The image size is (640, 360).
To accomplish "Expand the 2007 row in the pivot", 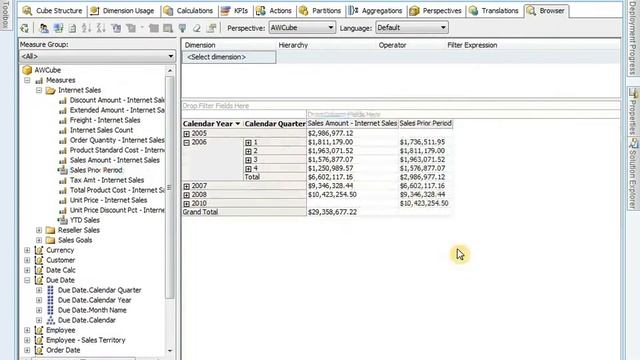I will [187, 187].
